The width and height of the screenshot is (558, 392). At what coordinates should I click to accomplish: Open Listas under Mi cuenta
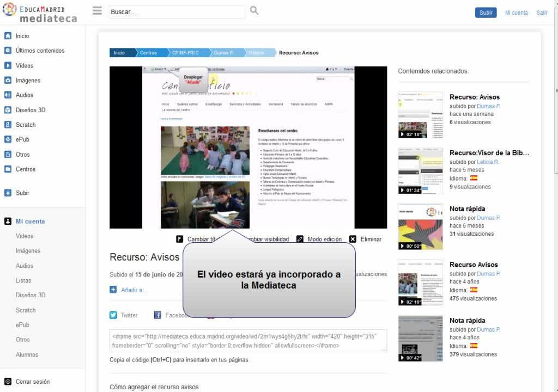point(23,280)
